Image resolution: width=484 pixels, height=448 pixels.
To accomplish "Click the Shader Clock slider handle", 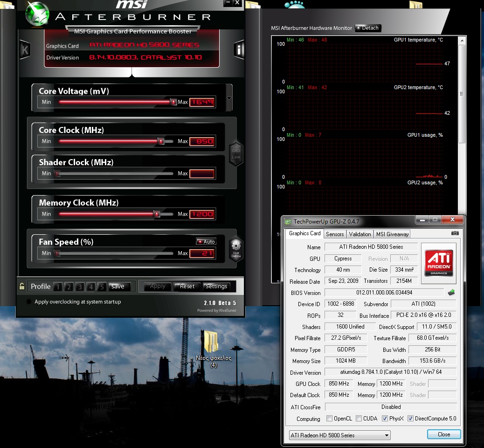I will coord(57,173).
